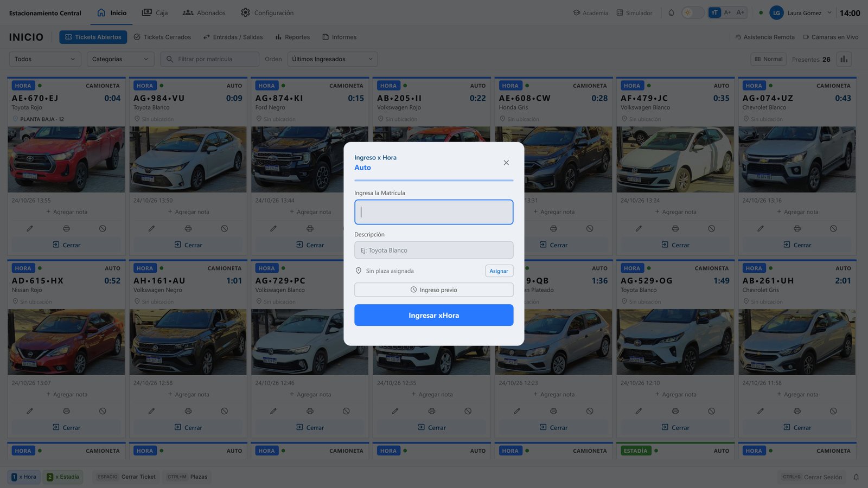This screenshot has width=868, height=488.
Task: Expand the Categorías dropdown
Action: 120,59
